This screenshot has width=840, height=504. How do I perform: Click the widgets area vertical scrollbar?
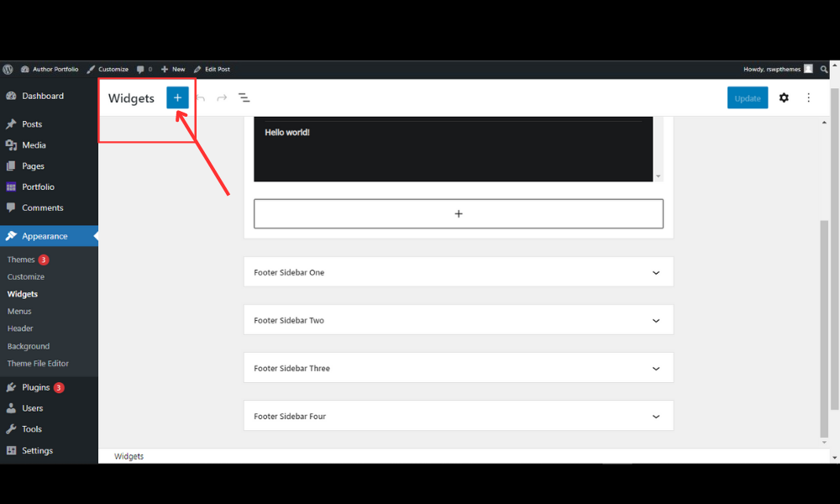point(824,328)
